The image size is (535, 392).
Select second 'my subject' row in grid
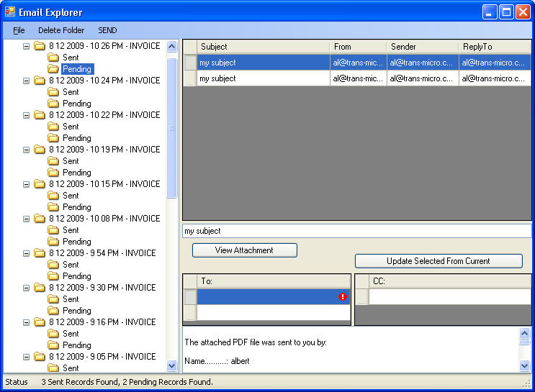pyautogui.click(x=357, y=78)
